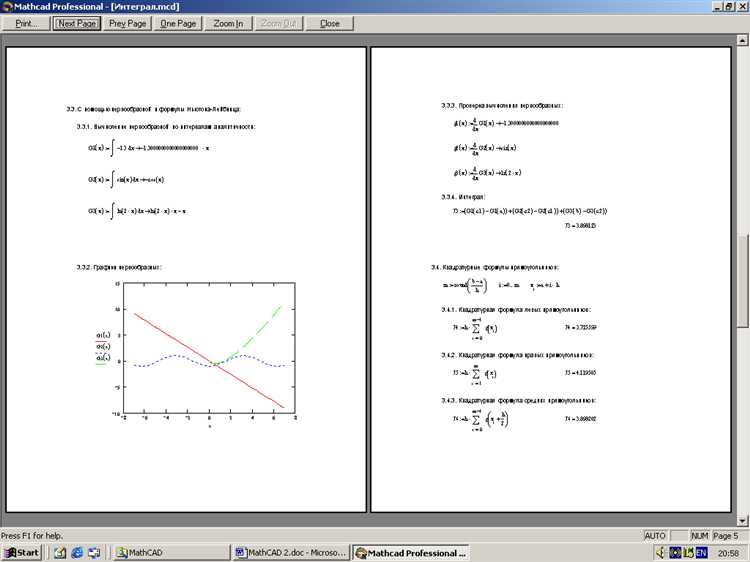Click the Mathcad title bar application icon
Image resolution: width=750 pixels, height=562 pixels.
(7, 7)
